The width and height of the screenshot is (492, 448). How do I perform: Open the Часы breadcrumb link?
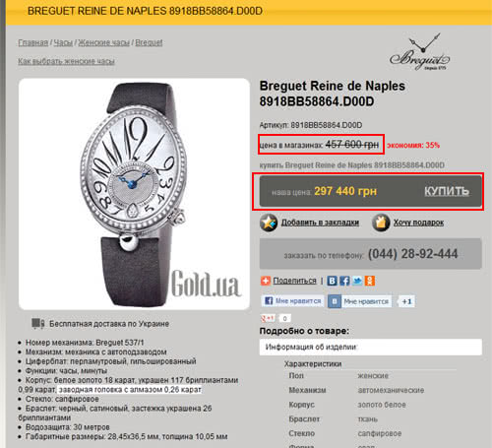tap(63, 42)
